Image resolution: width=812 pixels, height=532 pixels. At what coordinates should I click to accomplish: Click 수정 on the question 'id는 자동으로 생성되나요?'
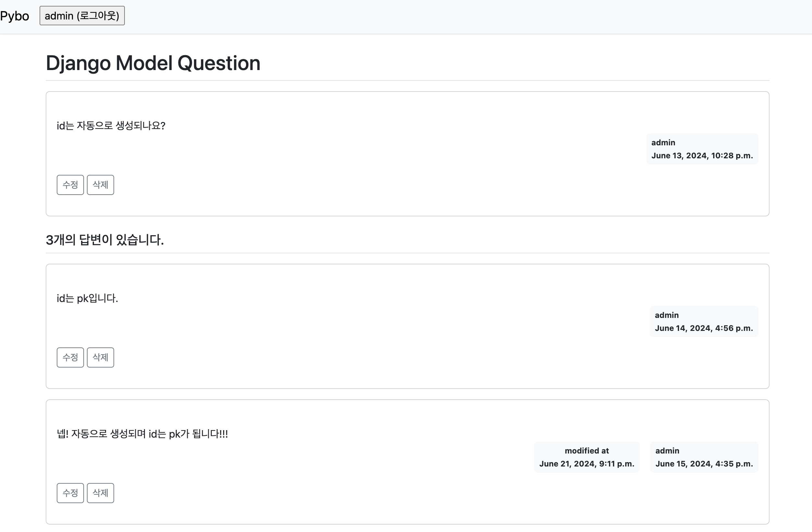pos(70,185)
